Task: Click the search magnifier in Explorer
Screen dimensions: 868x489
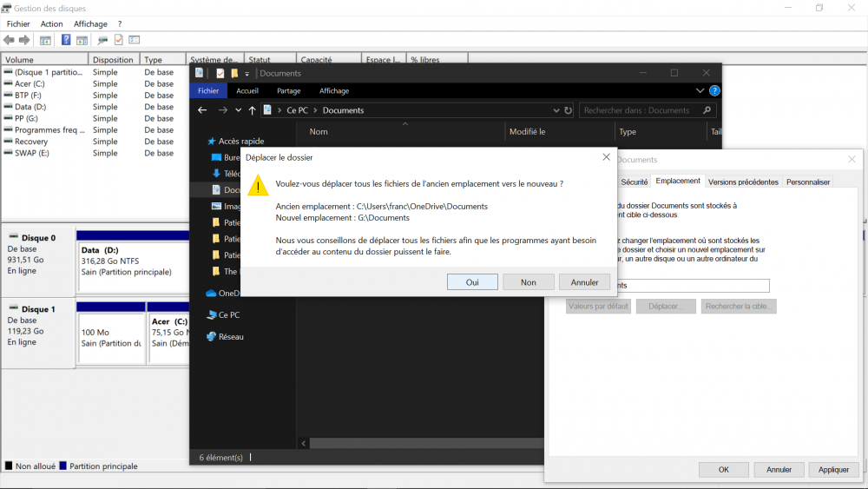Action: 707,110
